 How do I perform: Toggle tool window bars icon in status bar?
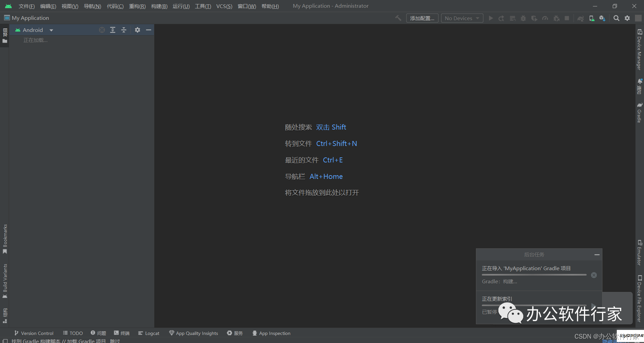click(x=5, y=341)
